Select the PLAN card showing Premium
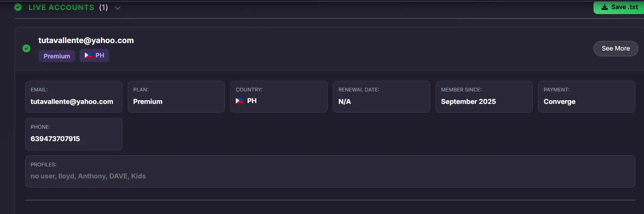 click(x=176, y=96)
